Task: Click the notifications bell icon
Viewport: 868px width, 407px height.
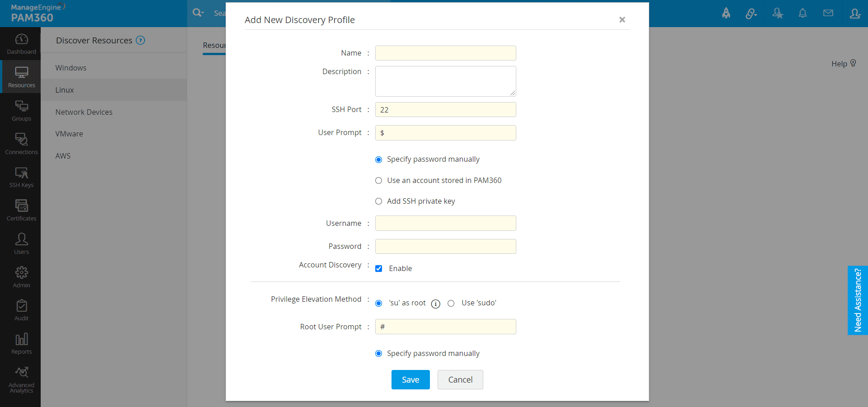Action: pyautogui.click(x=802, y=13)
